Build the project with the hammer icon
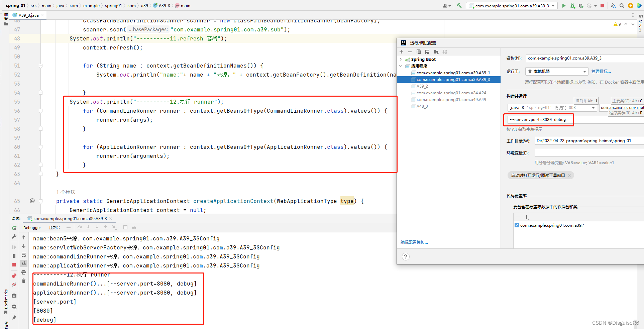The width and height of the screenshot is (644, 329). (x=459, y=6)
